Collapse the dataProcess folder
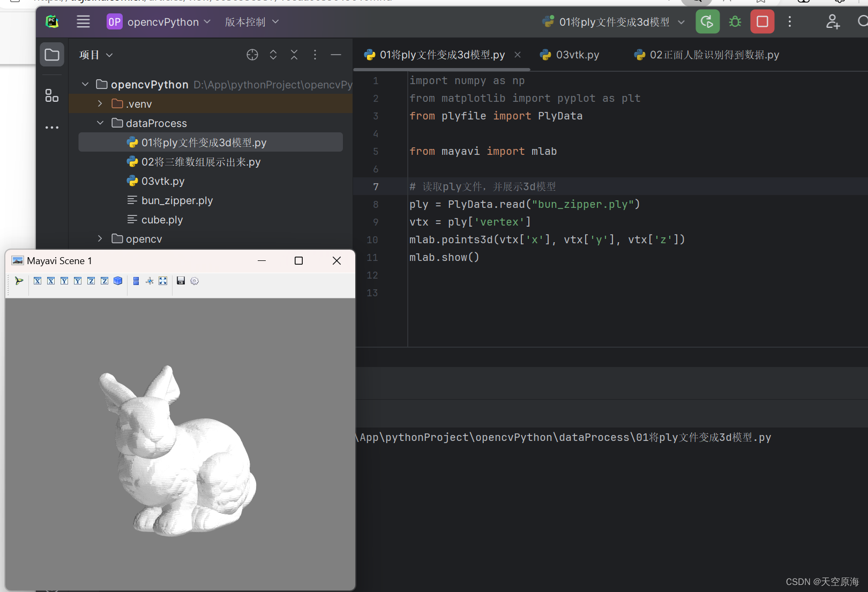This screenshot has width=868, height=592. pos(100,123)
